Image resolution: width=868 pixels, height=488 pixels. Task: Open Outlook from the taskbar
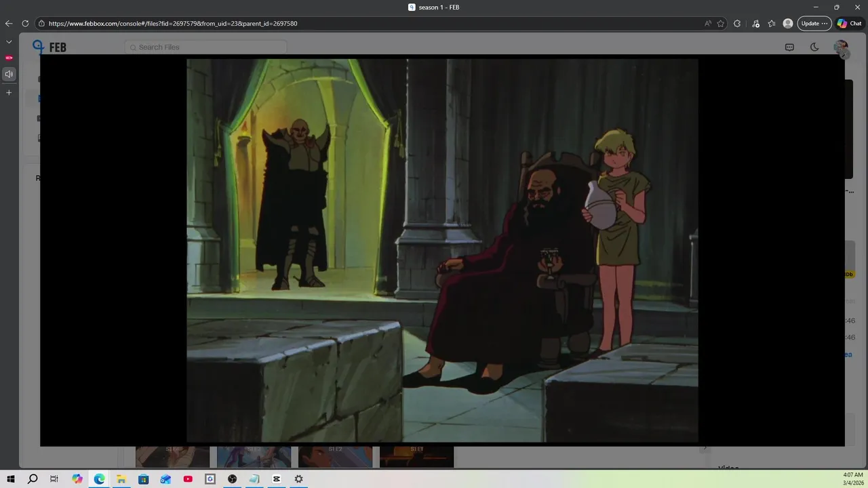tap(165, 479)
